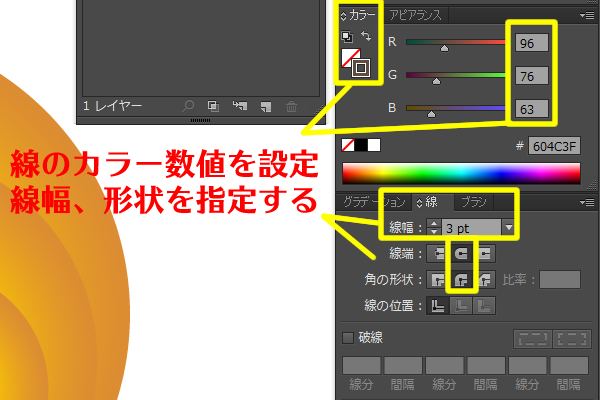Click the create new layer icon
The image size is (600, 400).
click(265, 105)
